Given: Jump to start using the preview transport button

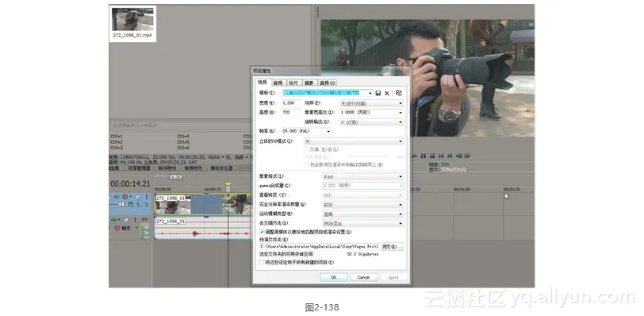Looking at the screenshot, I should [441, 156].
